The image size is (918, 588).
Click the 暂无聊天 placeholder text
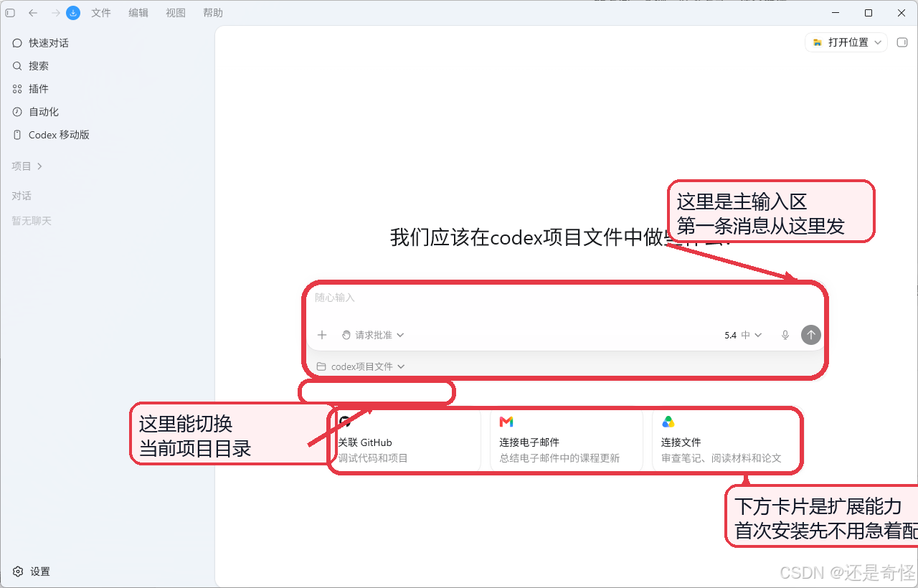pyautogui.click(x=32, y=221)
